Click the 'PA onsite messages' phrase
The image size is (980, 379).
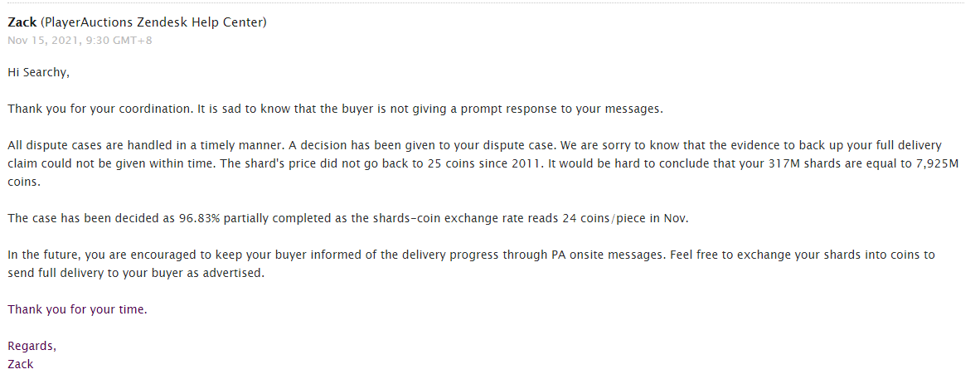[608, 255]
